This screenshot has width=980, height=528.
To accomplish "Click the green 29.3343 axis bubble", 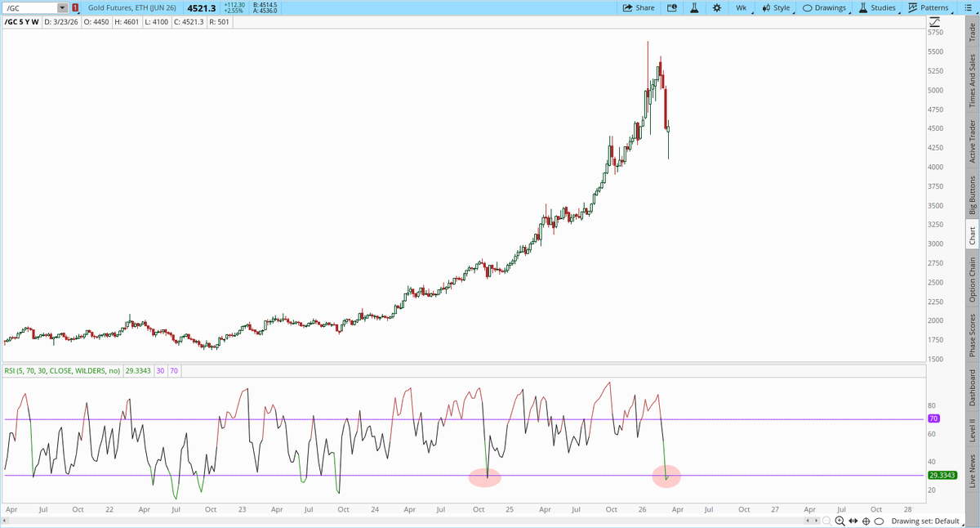I will [942, 475].
